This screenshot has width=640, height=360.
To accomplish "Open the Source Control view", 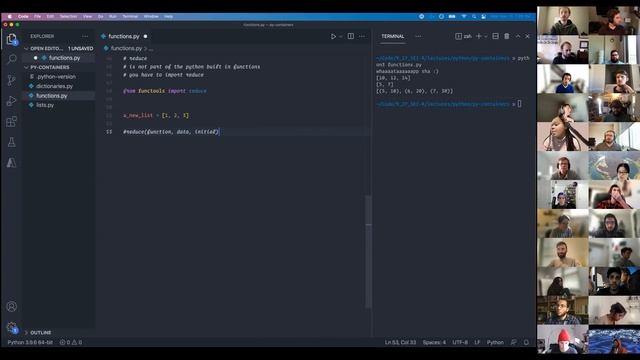I will pyautogui.click(x=11, y=80).
